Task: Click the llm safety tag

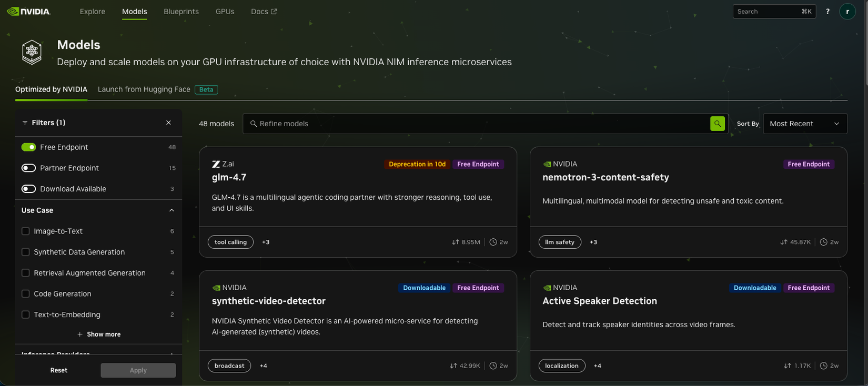Action: tap(560, 242)
